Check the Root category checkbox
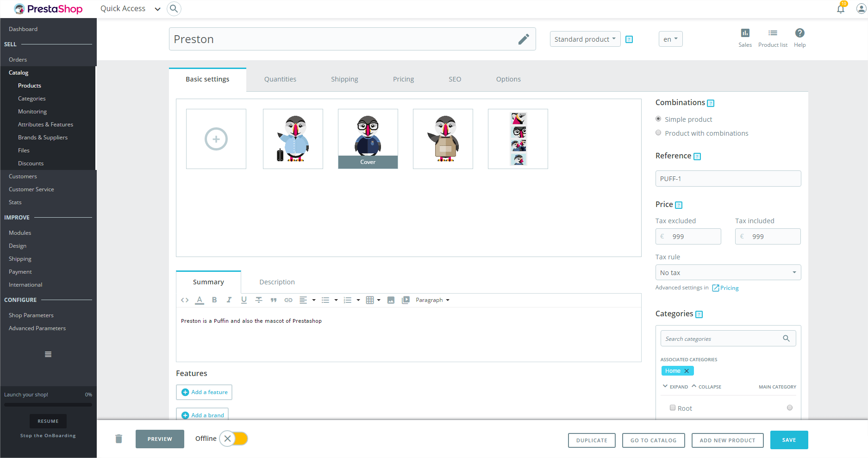868x458 pixels. point(673,408)
